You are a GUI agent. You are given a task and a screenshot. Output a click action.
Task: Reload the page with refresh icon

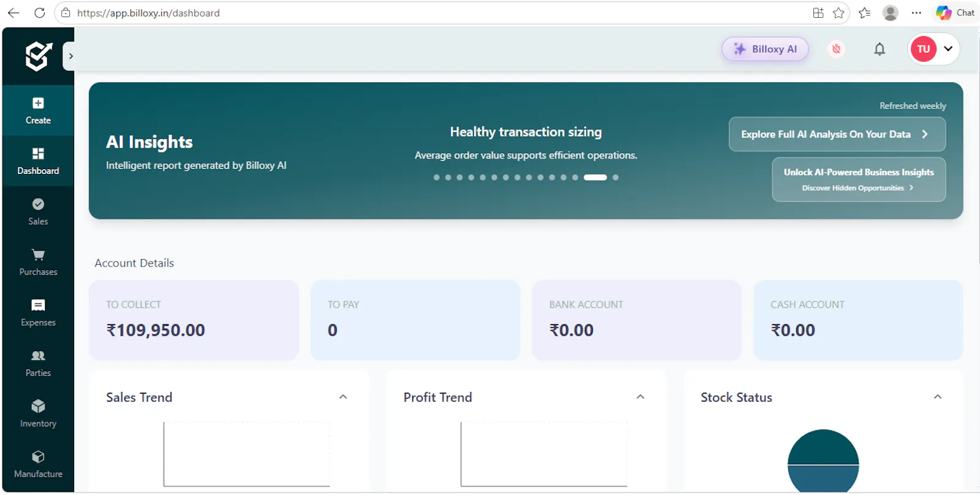(x=40, y=13)
